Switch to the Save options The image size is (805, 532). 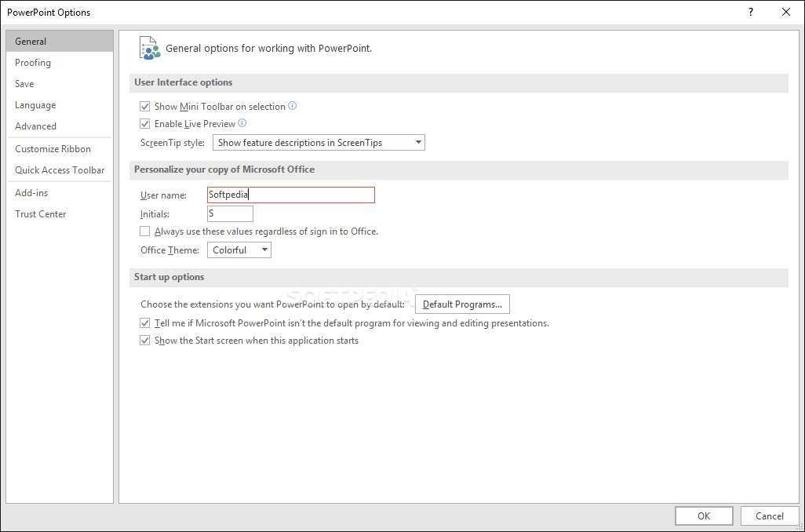tap(60, 84)
